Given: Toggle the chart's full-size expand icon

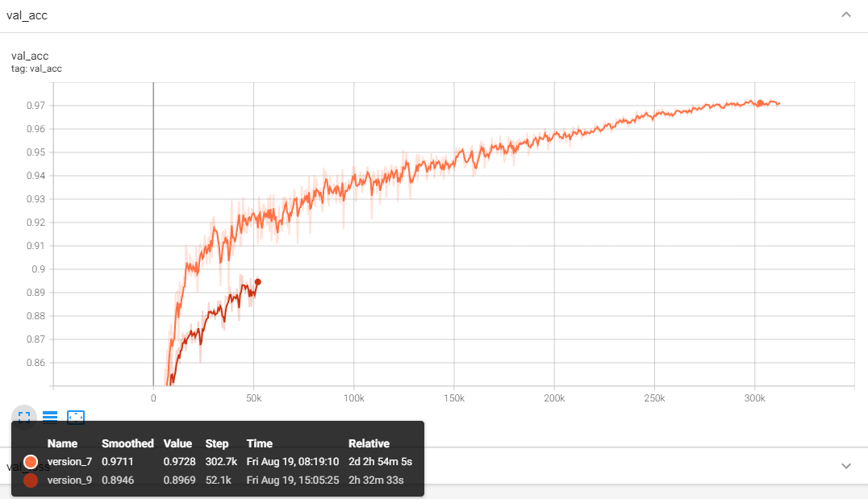Looking at the screenshot, I should click(23, 417).
